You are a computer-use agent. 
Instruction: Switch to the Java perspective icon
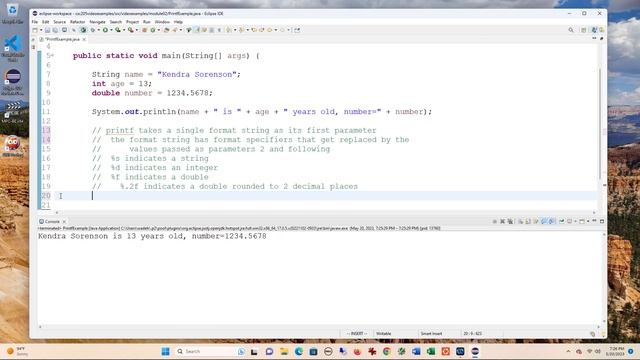click(x=594, y=30)
